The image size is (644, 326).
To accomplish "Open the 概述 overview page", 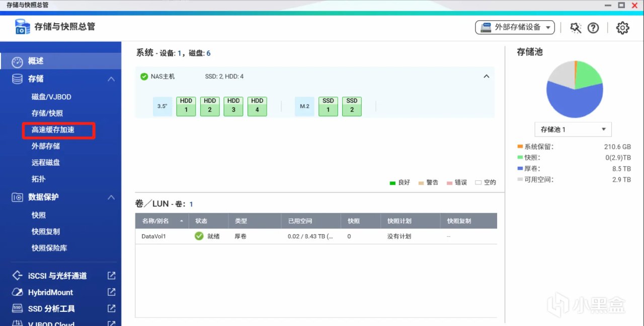I will pos(60,61).
